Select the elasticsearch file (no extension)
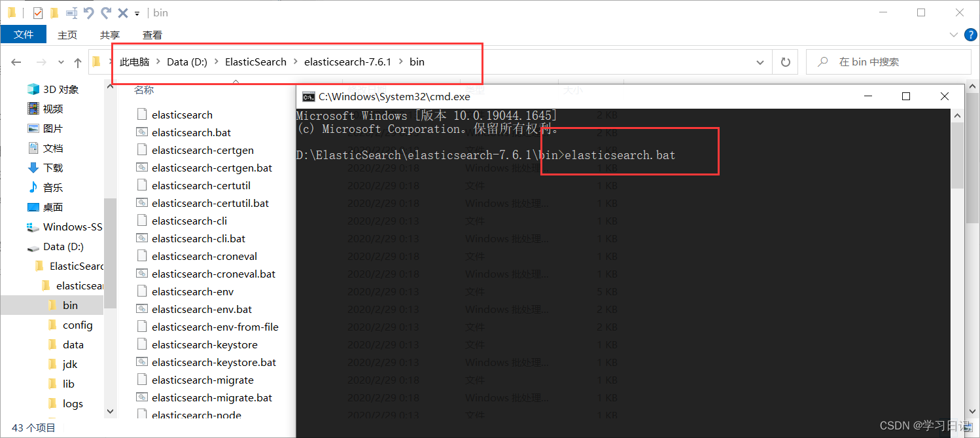The width and height of the screenshot is (980, 438). coord(182,115)
